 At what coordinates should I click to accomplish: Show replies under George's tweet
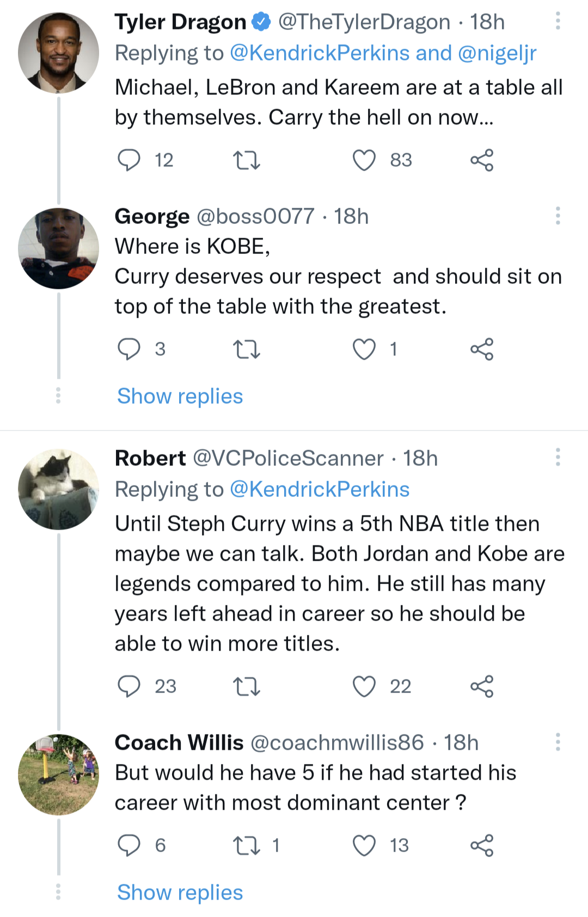180,396
